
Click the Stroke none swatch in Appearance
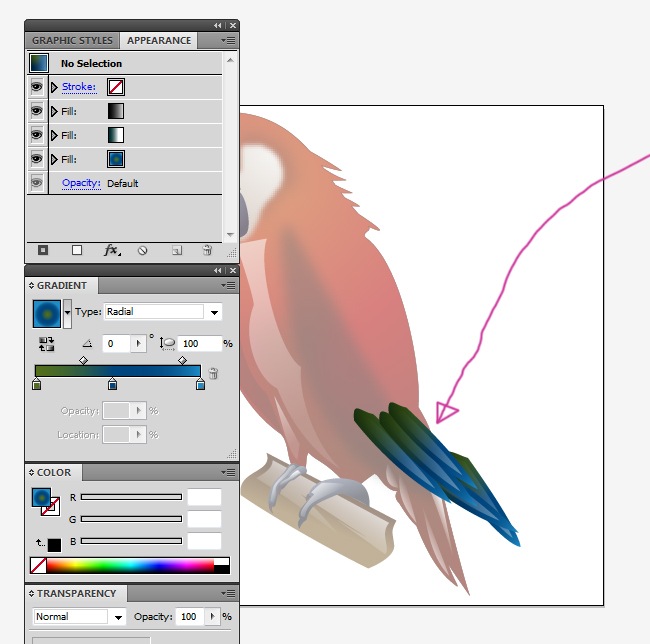(116, 87)
